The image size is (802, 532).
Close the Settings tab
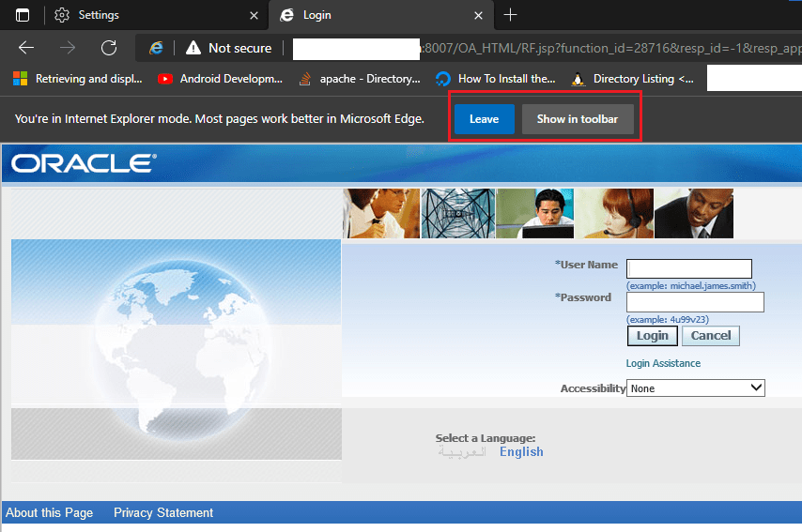coord(254,16)
